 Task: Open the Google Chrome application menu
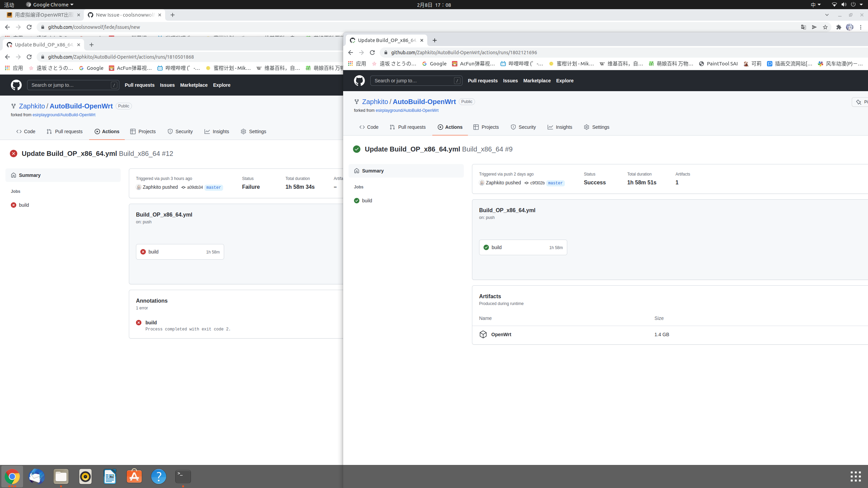click(49, 4)
